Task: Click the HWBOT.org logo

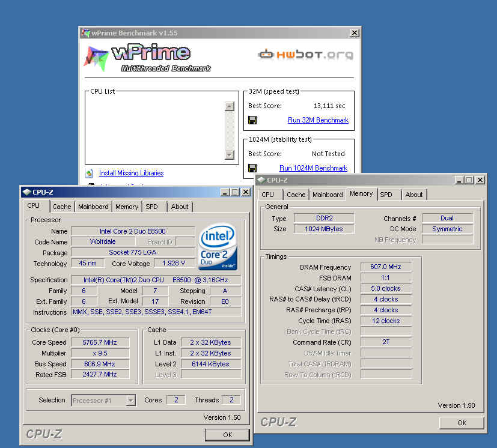Action: tap(305, 55)
